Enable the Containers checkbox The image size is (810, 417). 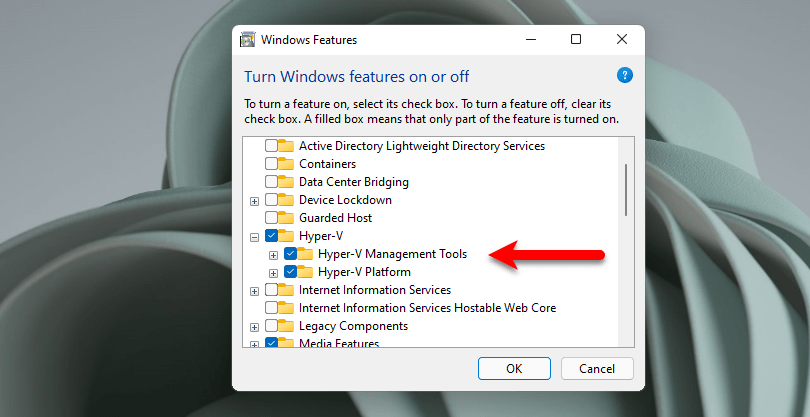(x=271, y=164)
